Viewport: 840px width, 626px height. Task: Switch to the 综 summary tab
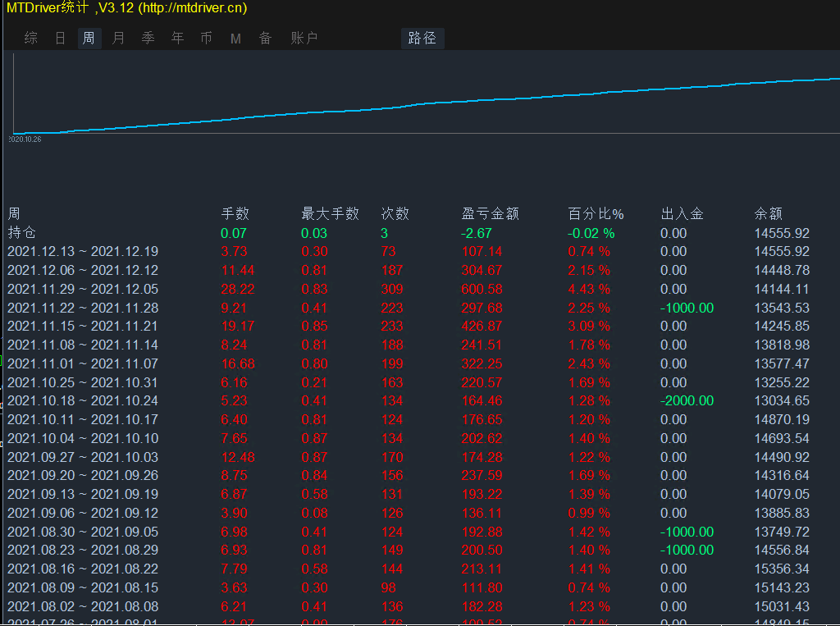click(31, 38)
